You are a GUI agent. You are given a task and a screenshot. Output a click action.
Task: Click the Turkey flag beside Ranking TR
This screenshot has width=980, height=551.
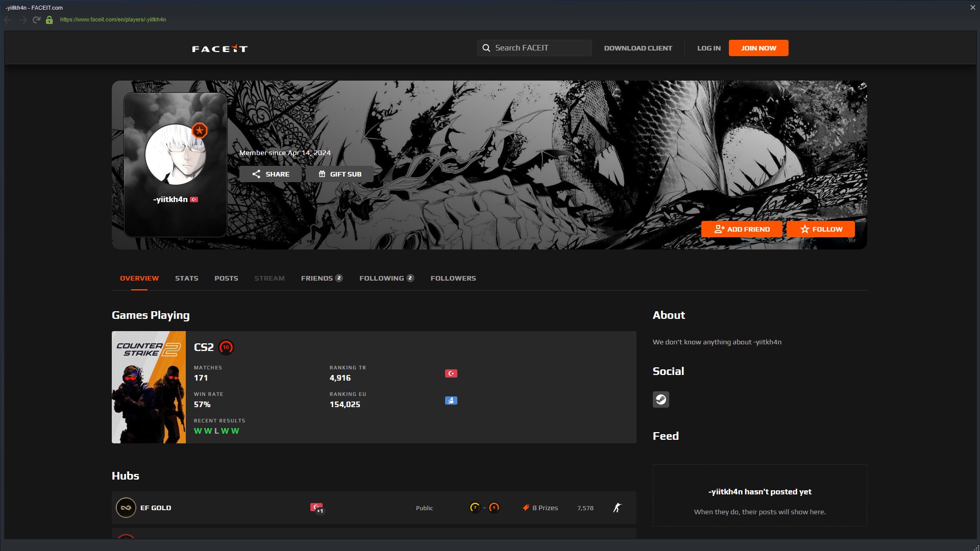tap(451, 373)
